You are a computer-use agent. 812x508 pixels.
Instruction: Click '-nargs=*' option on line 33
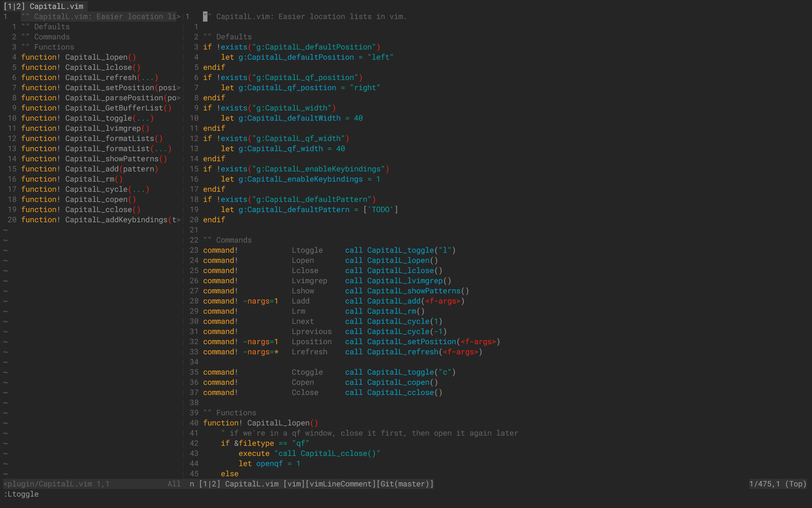(x=261, y=352)
